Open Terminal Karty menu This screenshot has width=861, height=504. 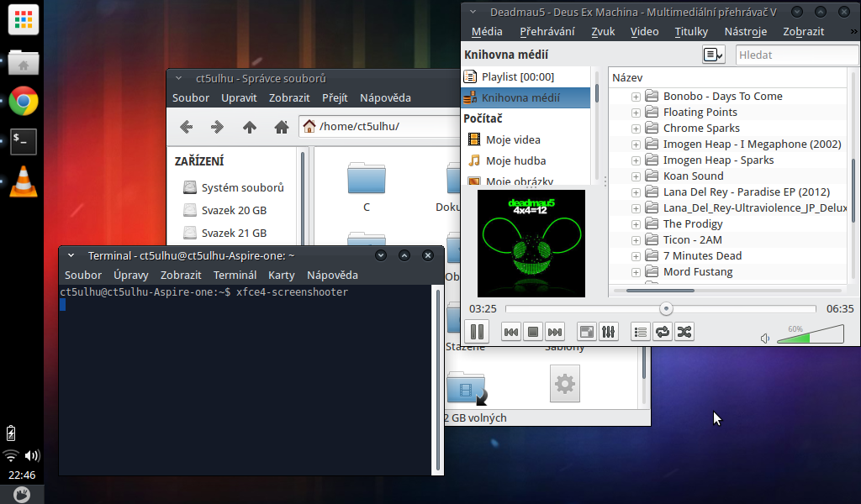coord(281,276)
